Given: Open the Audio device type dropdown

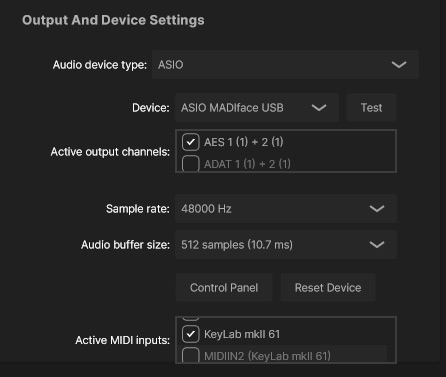Looking at the screenshot, I should 285,65.
